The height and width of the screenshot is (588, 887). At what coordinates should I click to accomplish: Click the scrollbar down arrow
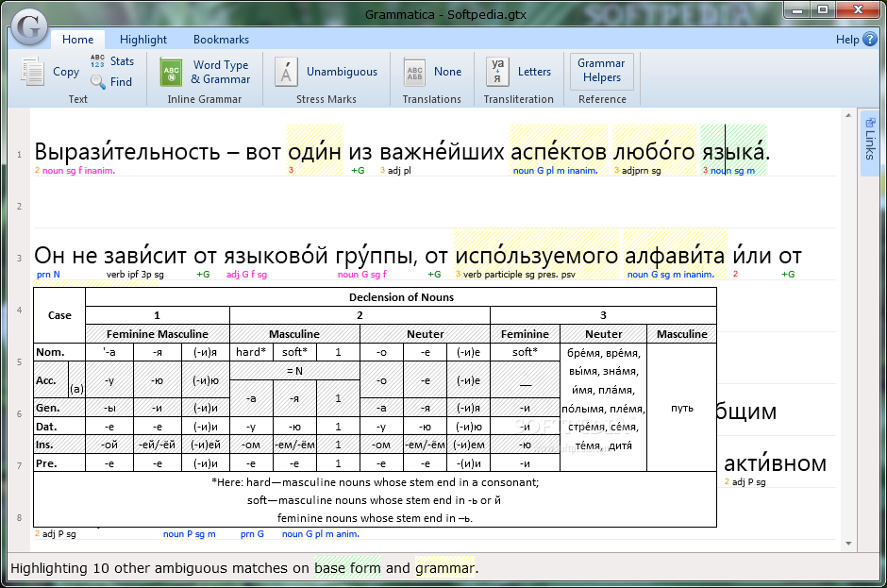848,544
